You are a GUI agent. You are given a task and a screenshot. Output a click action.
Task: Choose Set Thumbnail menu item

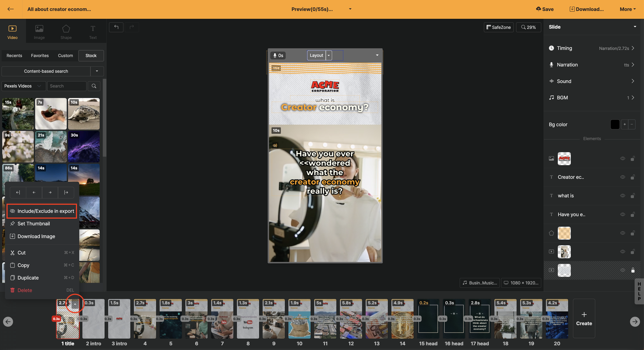[42, 224]
